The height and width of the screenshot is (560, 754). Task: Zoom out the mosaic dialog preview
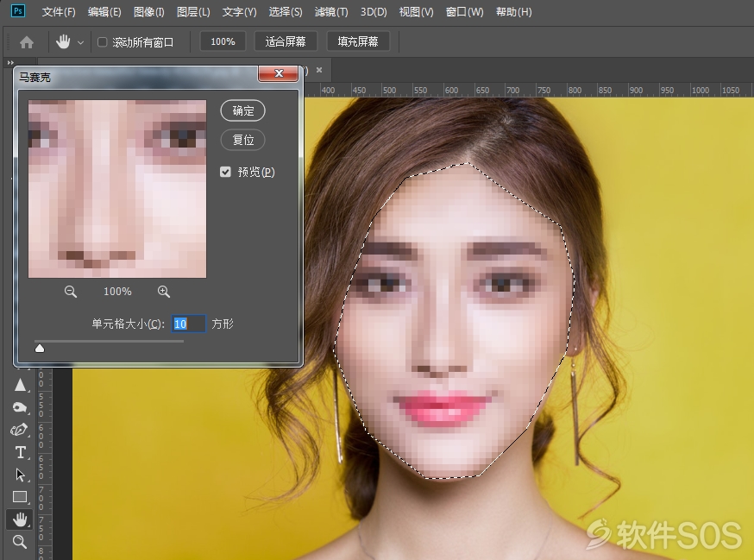pyautogui.click(x=71, y=292)
